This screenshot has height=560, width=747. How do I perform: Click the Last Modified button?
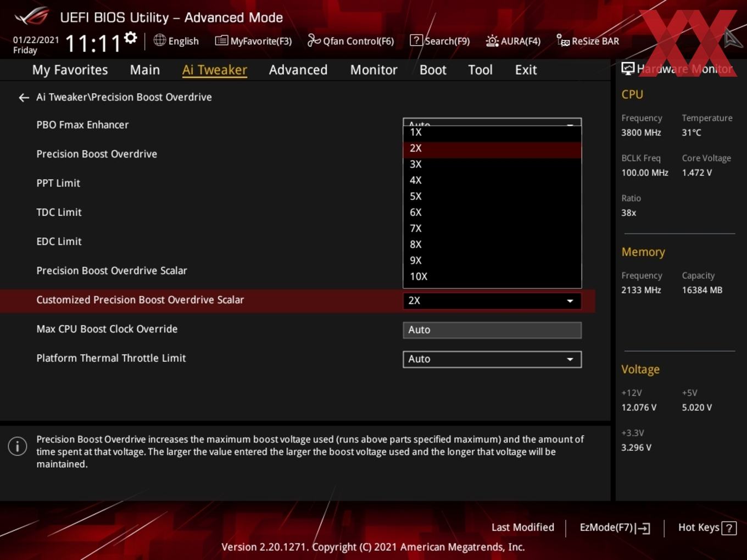[x=522, y=528]
